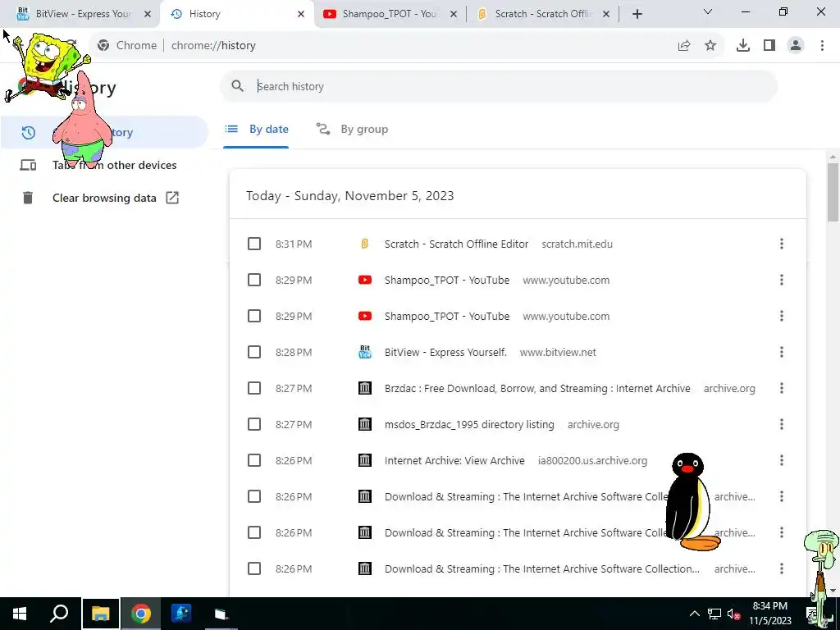Image resolution: width=840 pixels, height=630 pixels.
Task: Open the tab search dropdown arrow
Action: point(708,11)
